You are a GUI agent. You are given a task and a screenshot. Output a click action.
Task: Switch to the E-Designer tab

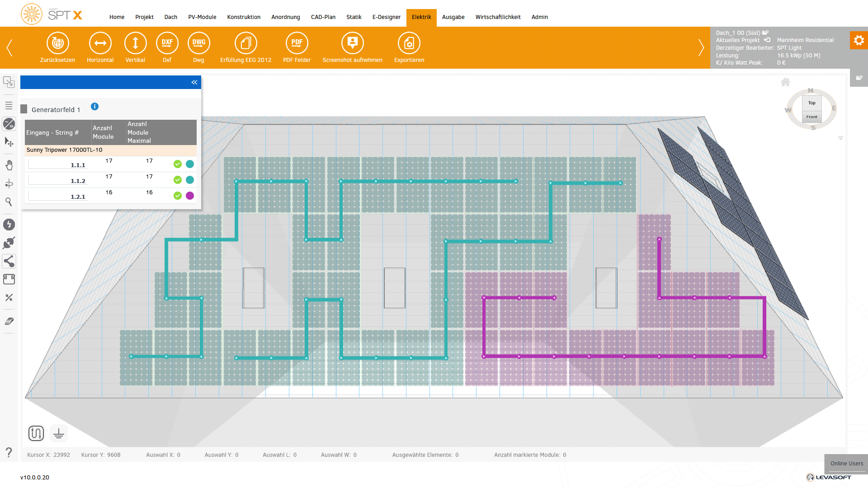(x=386, y=17)
